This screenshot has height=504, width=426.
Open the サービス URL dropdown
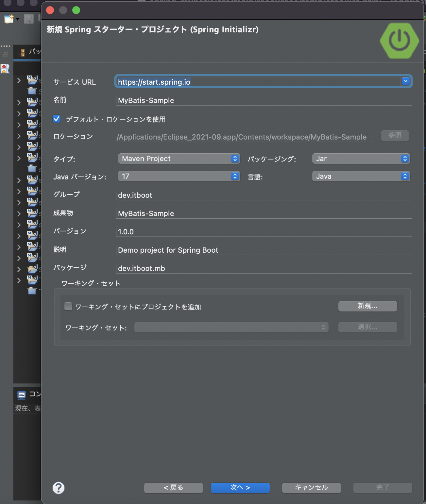405,81
